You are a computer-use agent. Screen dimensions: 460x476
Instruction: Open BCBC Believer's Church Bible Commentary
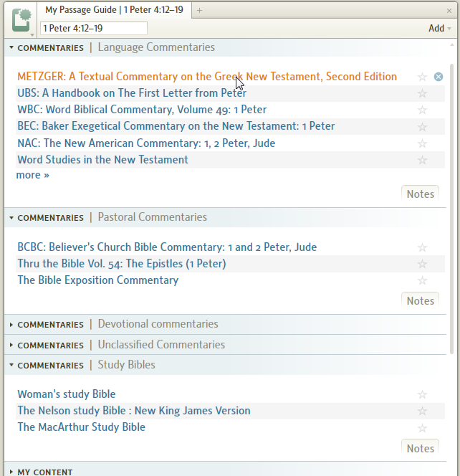[167, 247]
